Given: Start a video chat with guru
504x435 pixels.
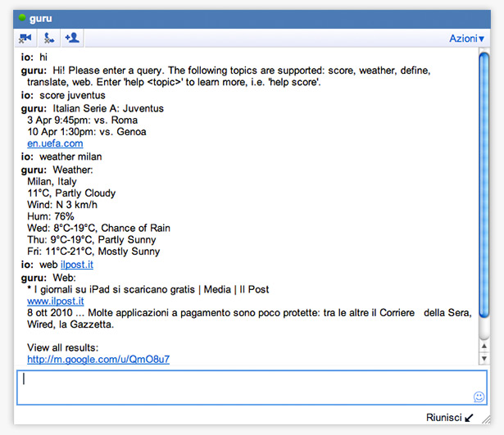Looking at the screenshot, I should [x=25, y=38].
